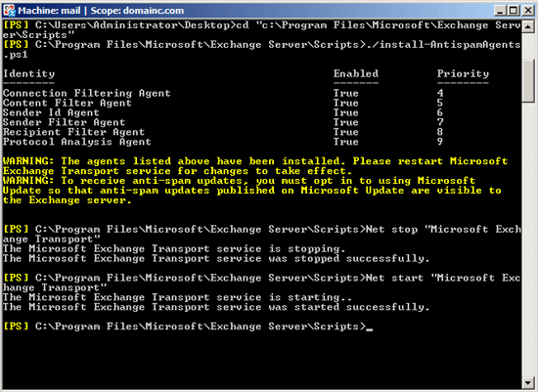538x392 pixels.
Task: Click the 'Net stop' command text
Action: (392, 229)
